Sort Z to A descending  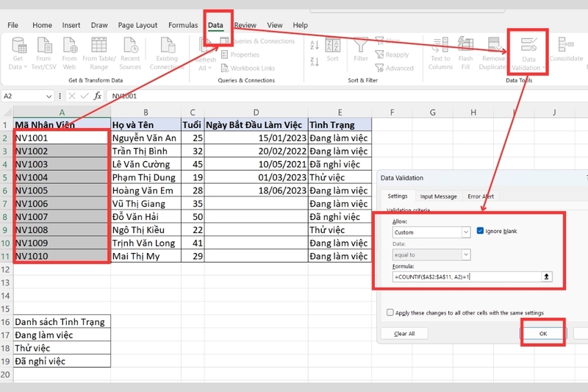point(315,62)
